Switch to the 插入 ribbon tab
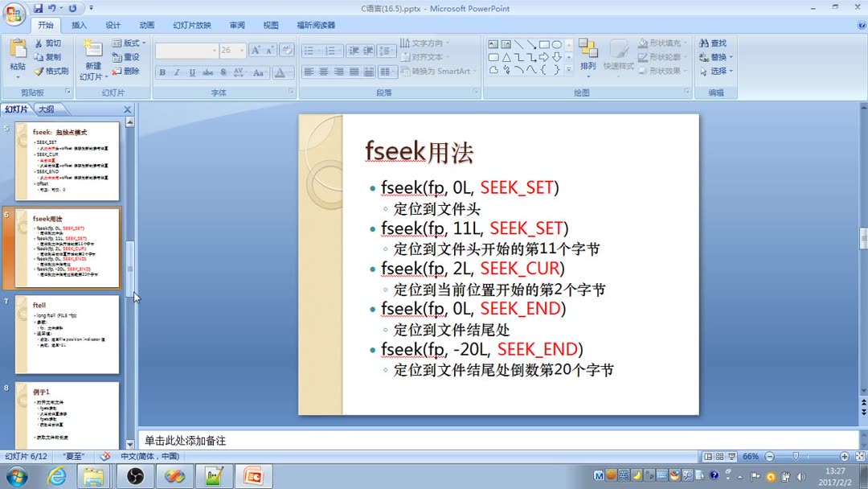 click(79, 25)
